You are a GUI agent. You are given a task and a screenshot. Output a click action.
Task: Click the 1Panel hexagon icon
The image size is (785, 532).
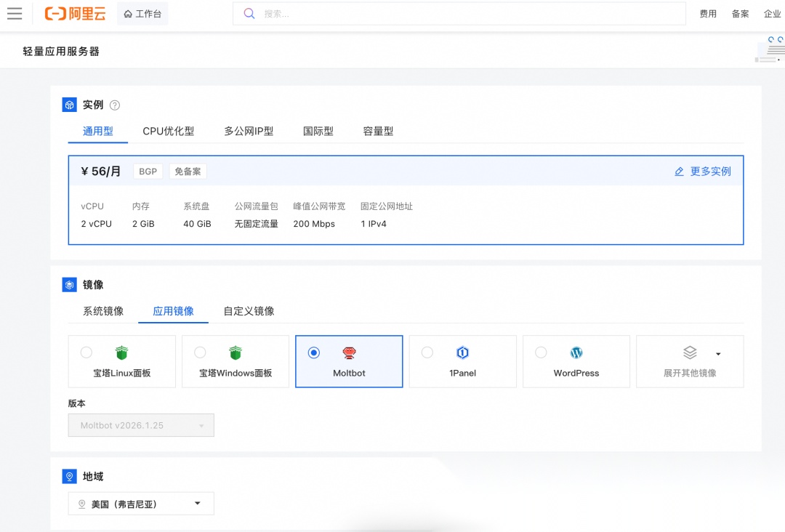point(462,352)
